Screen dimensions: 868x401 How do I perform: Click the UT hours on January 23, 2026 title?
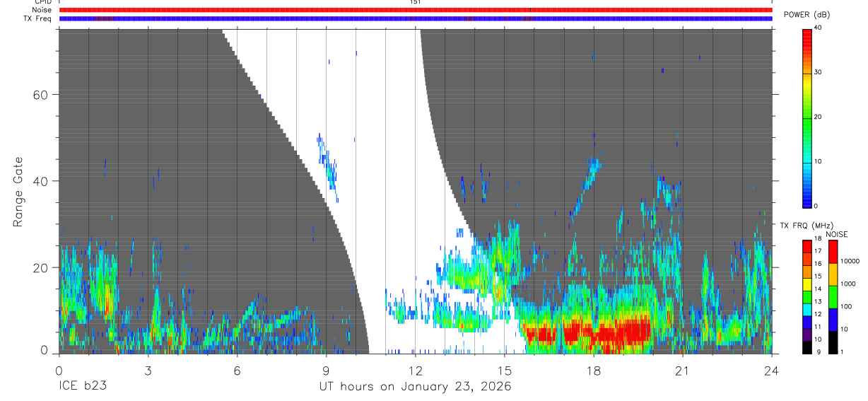pos(415,387)
